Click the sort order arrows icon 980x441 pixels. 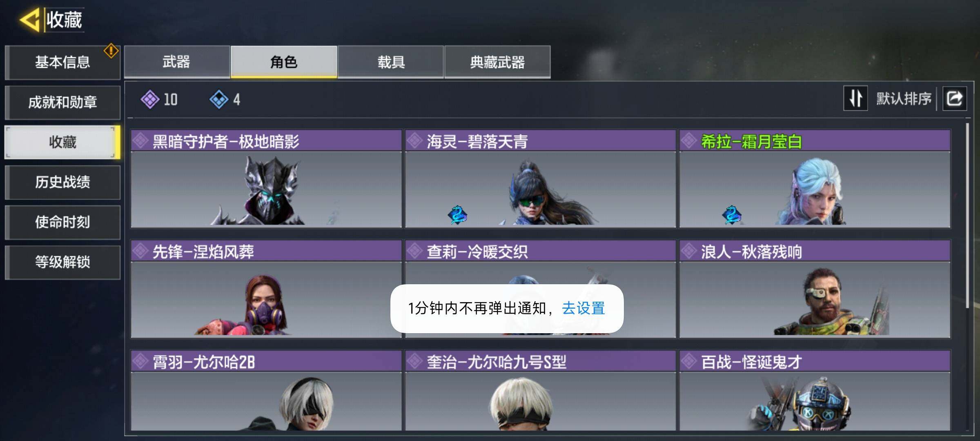click(855, 98)
